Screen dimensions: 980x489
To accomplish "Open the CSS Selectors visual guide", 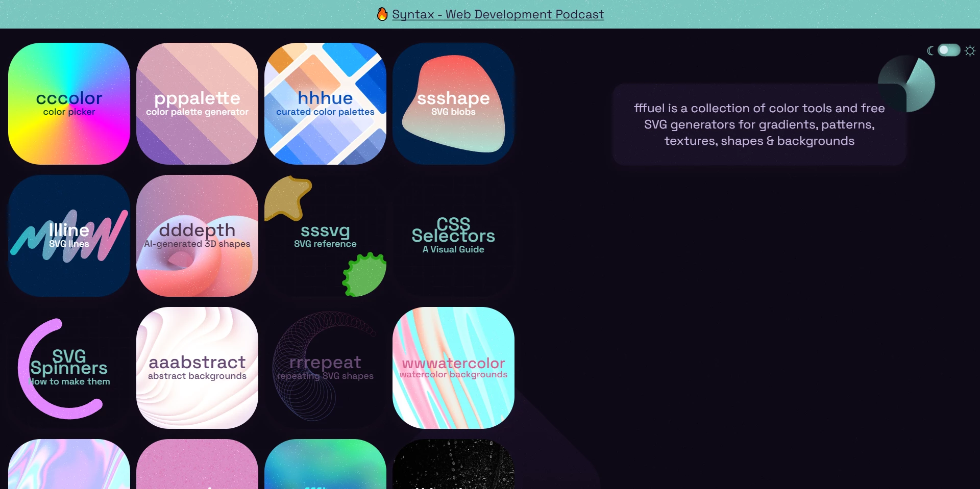I will click(x=453, y=236).
